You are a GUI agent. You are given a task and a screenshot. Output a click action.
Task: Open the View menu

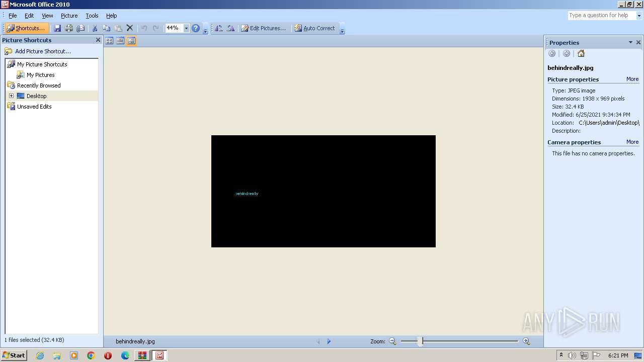pos(47,16)
